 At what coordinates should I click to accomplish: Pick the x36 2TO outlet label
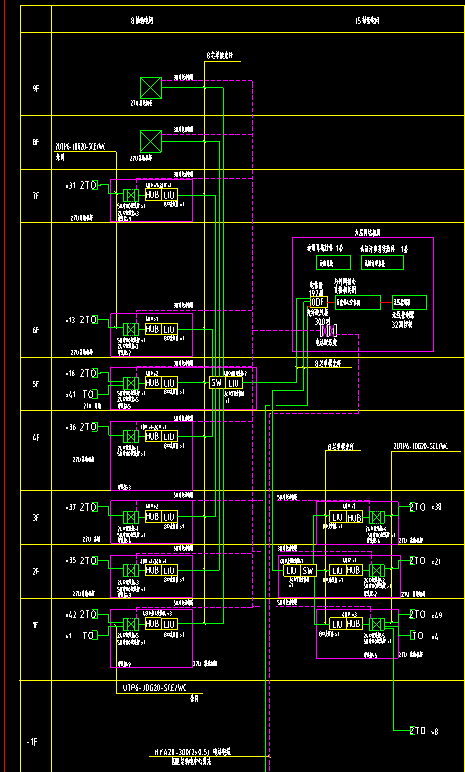[x=81, y=427]
